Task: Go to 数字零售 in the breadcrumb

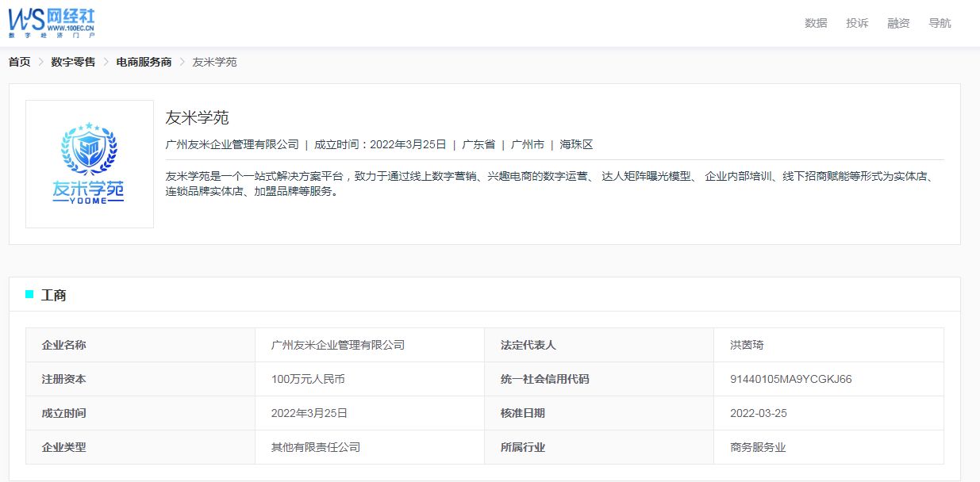Action: click(x=73, y=62)
